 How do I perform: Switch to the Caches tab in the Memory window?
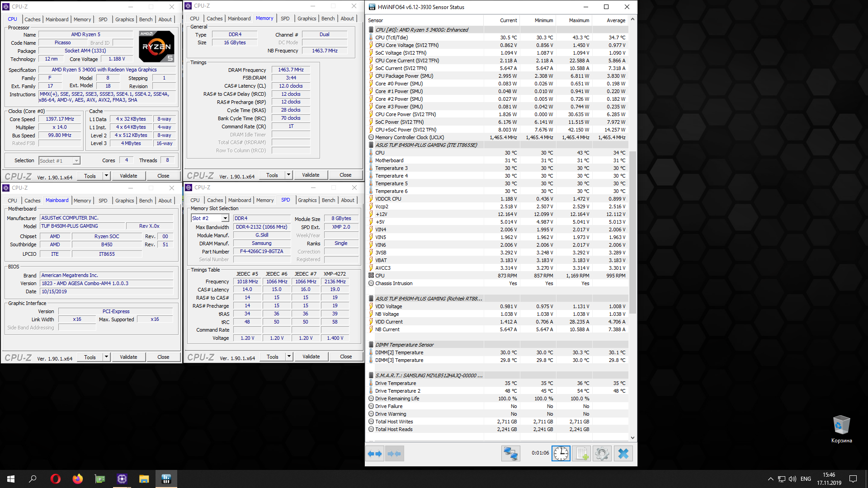point(214,19)
